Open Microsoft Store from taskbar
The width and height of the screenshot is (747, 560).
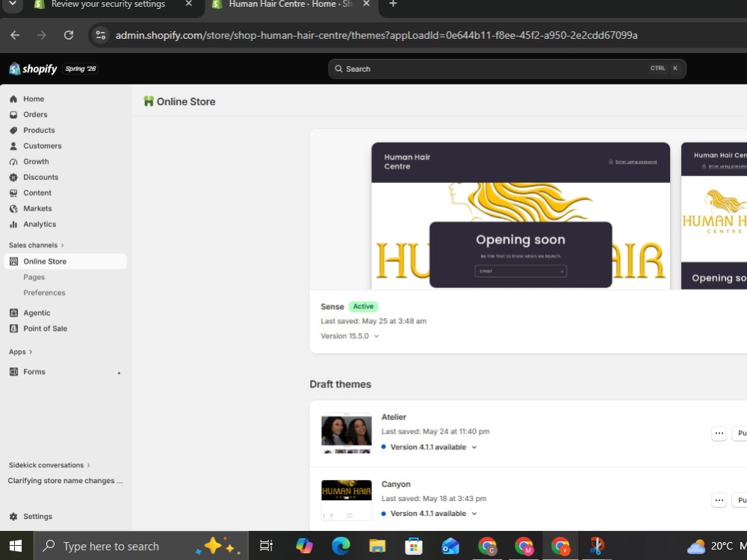tap(414, 546)
